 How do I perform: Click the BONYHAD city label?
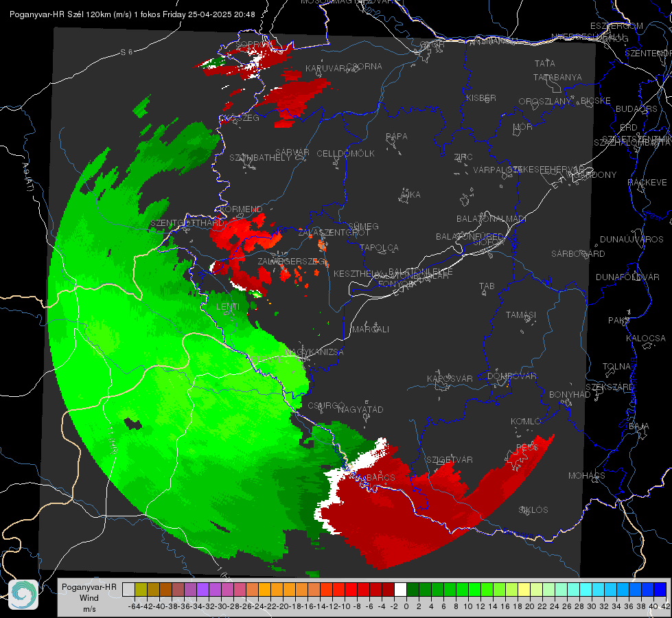point(570,395)
